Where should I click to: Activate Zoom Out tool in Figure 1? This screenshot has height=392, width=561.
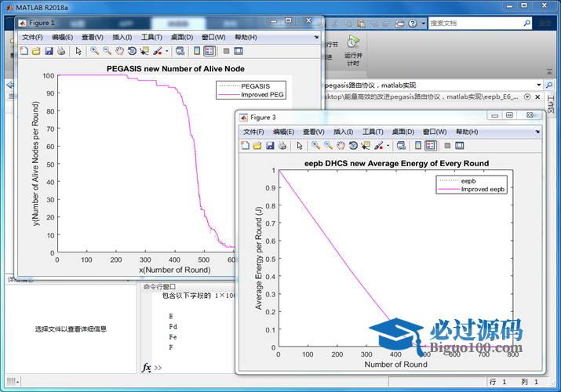point(107,51)
